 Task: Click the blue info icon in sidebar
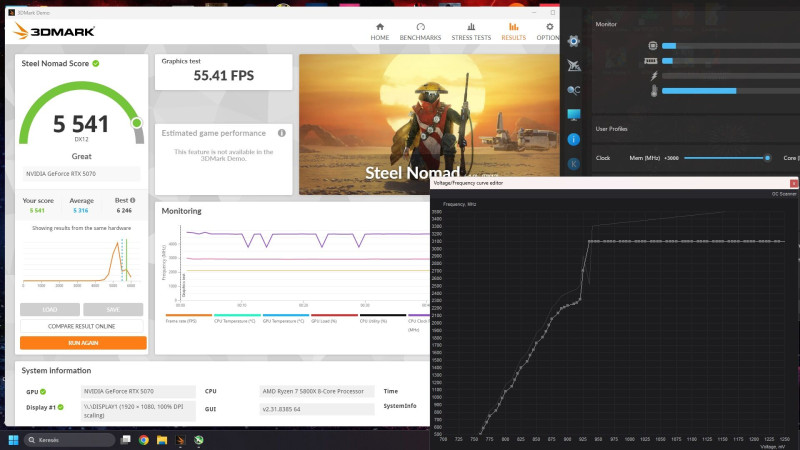pyautogui.click(x=573, y=139)
